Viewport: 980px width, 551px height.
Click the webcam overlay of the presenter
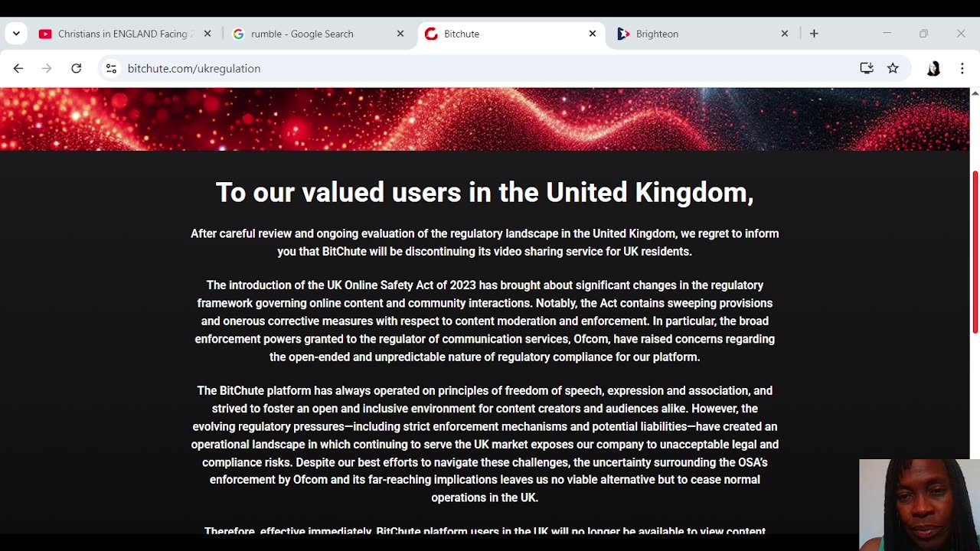click(920, 505)
